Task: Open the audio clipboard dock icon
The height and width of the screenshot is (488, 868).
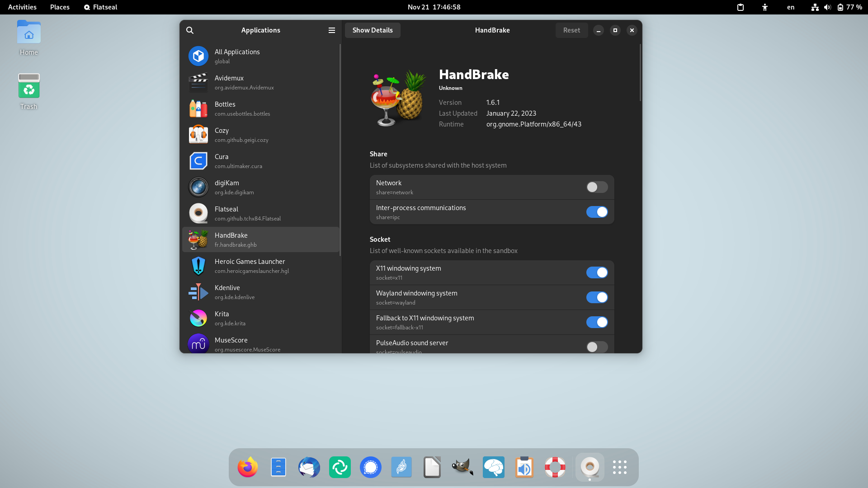Action: (x=524, y=467)
